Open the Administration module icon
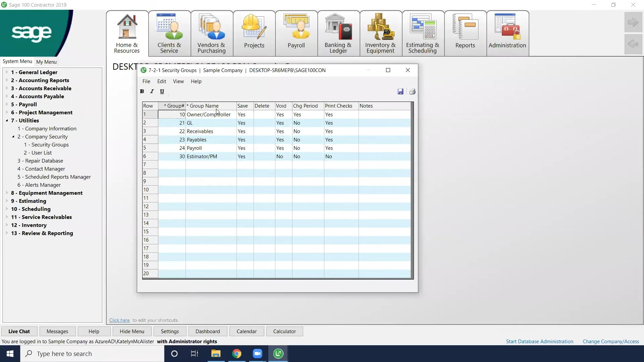The height and width of the screenshot is (362, 644). tap(507, 32)
